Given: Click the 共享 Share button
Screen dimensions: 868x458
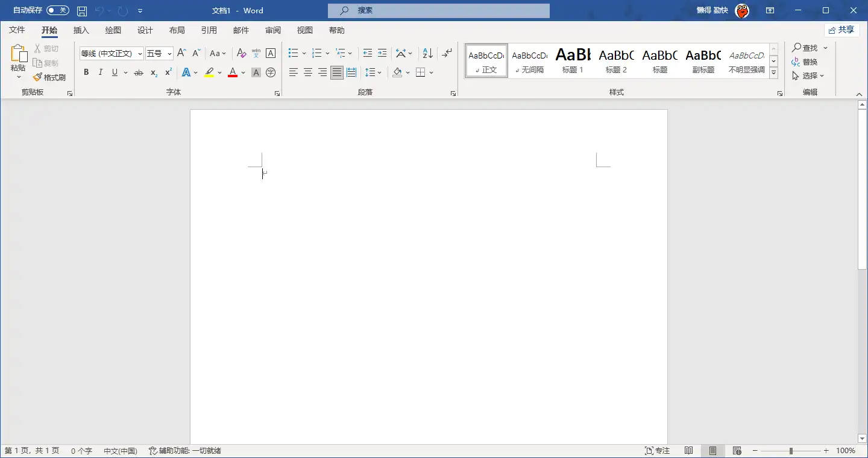Looking at the screenshot, I should (841, 30).
